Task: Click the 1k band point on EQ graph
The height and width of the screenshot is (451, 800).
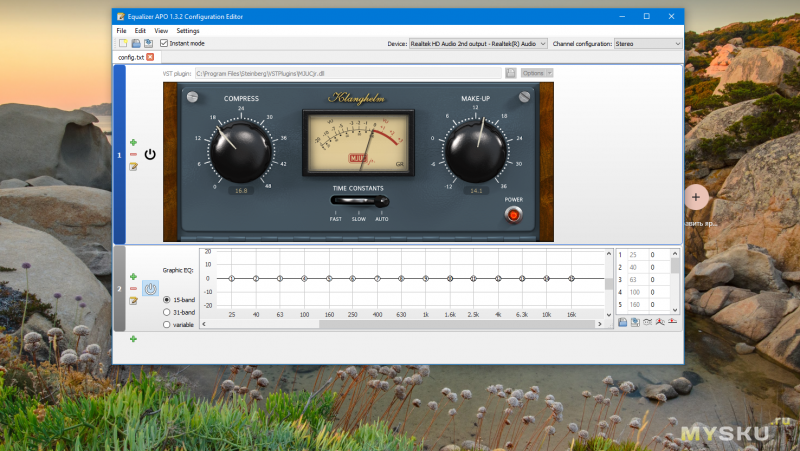Action: 426,279
